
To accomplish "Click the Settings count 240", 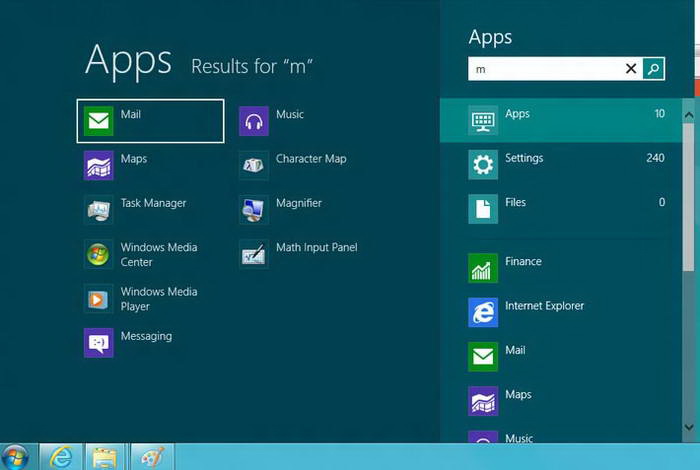I will (655, 158).
